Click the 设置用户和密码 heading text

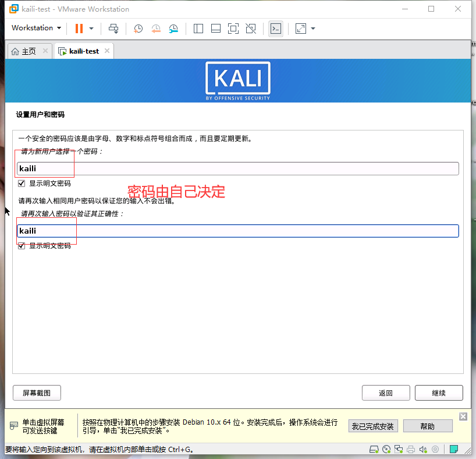40,115
